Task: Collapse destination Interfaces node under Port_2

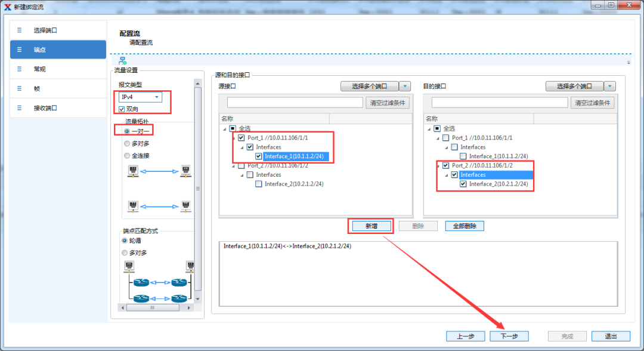Action: 447,175
